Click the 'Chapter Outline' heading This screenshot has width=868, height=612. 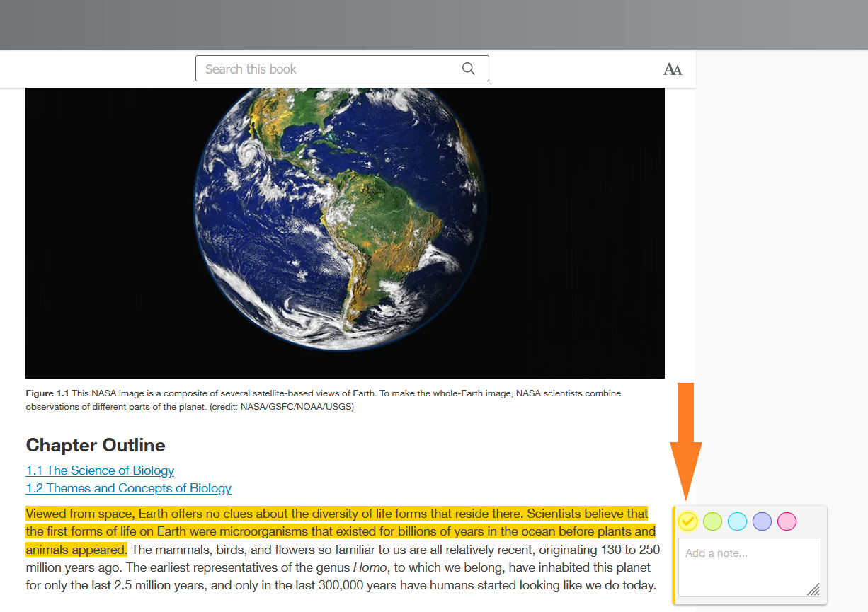96,445
